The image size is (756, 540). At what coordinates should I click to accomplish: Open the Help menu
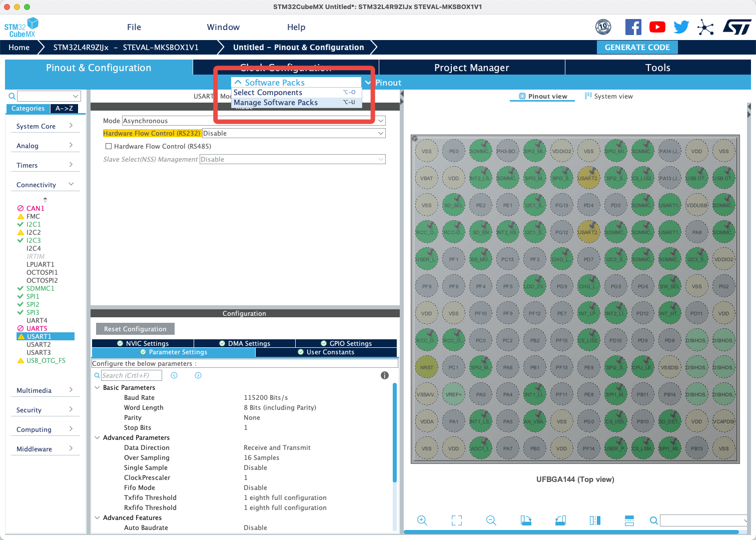(x=296, y=27)
